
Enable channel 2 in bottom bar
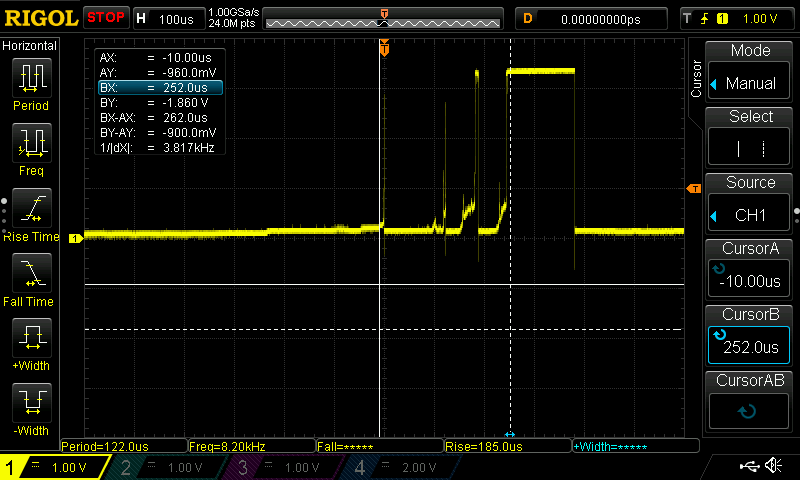tap(170, 467)
